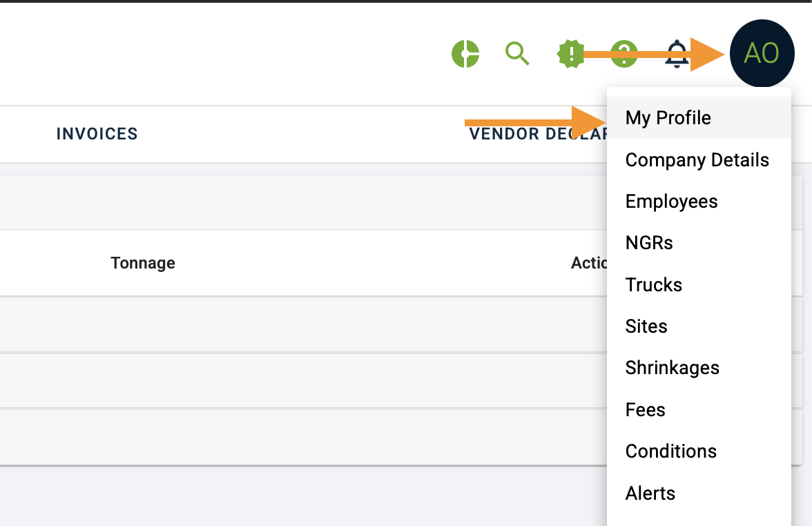Open Sites from the user menu
This screenshot has height=526, width=812.
point(646,327)
